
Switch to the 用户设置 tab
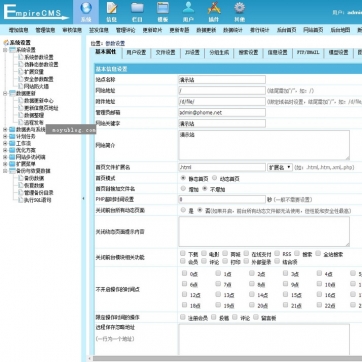click(x=136, y=53)
